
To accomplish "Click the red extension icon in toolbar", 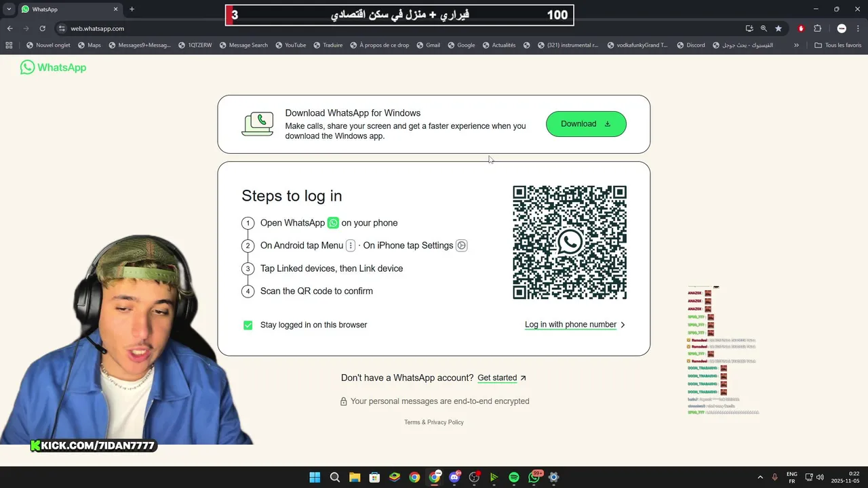I will 802,28.
